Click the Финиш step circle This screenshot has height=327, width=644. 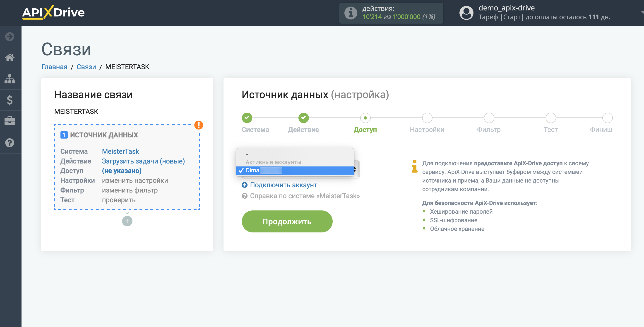[607, 118]
